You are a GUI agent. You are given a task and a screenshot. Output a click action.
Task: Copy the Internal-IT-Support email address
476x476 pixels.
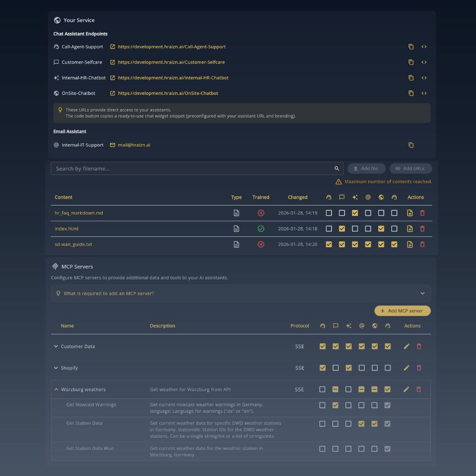point(411,145)
